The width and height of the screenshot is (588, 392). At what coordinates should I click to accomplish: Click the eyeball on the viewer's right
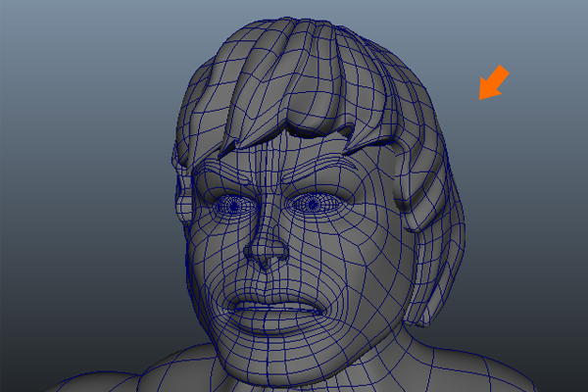[x=312, y=205]
